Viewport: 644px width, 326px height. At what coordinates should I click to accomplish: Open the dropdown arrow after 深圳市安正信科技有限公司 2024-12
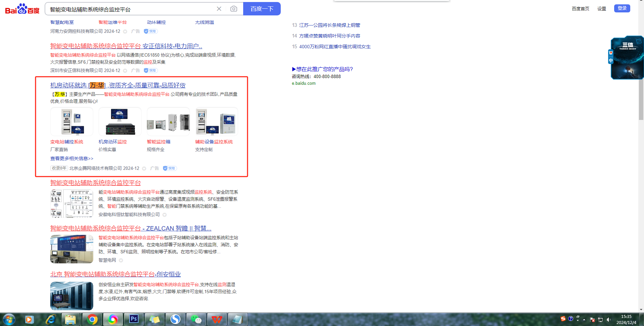(x=125, y=71)
